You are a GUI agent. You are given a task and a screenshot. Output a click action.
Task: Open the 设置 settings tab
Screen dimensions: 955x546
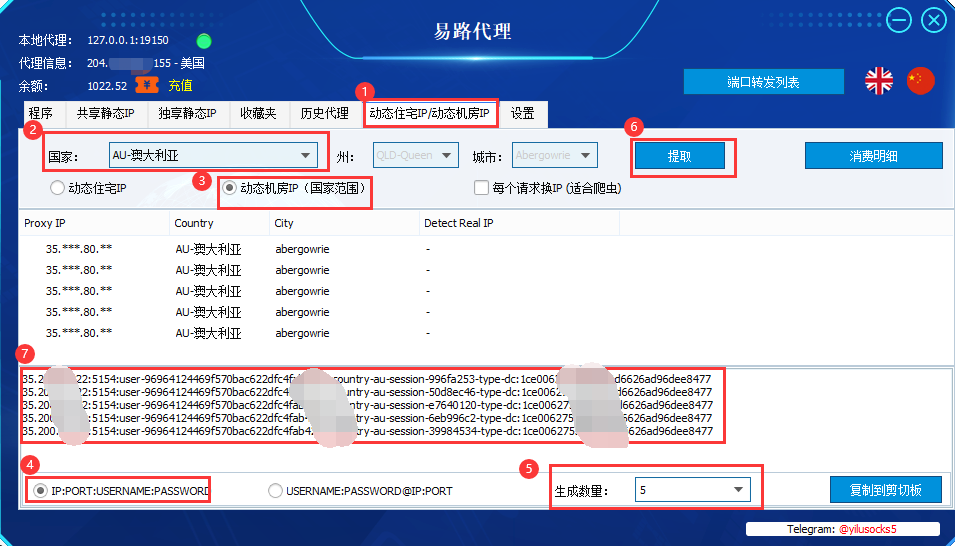coord(523,114)
